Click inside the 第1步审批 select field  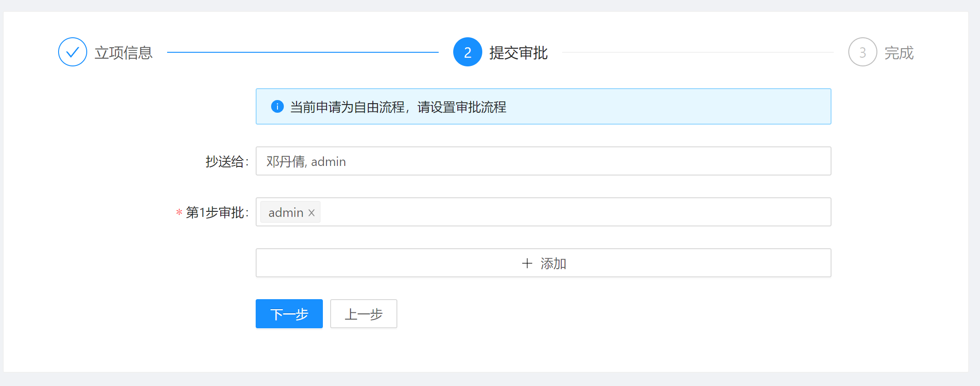tap(544, 212)
